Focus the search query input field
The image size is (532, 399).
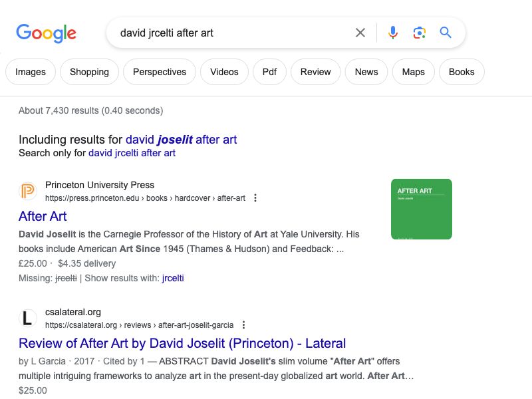(234, 33)
